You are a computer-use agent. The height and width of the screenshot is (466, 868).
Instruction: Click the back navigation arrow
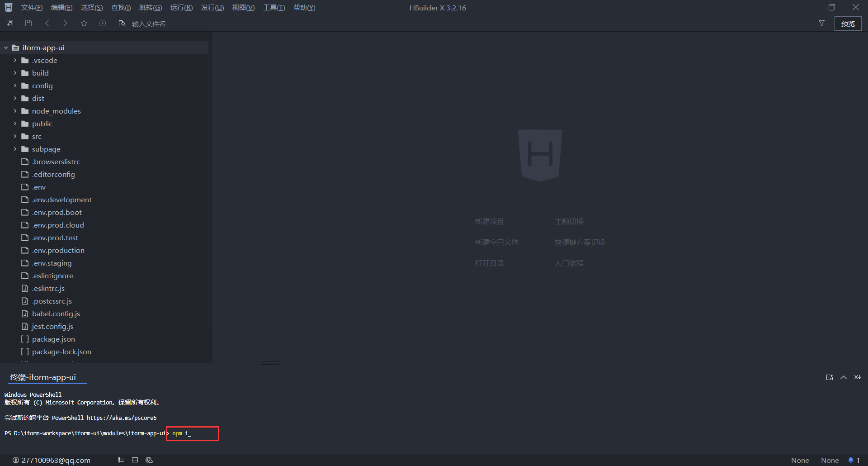coord(47,23)
